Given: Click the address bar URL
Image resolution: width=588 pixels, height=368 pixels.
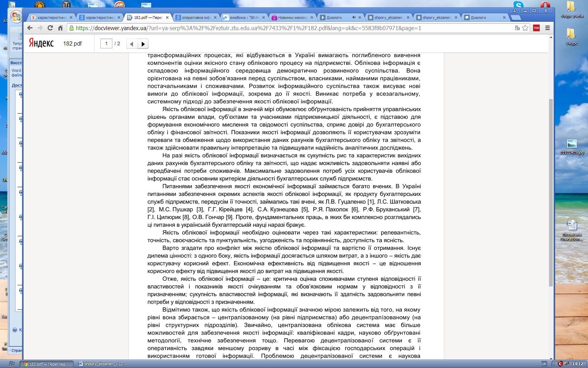Looking at the screenshot, I should point(248,28).
